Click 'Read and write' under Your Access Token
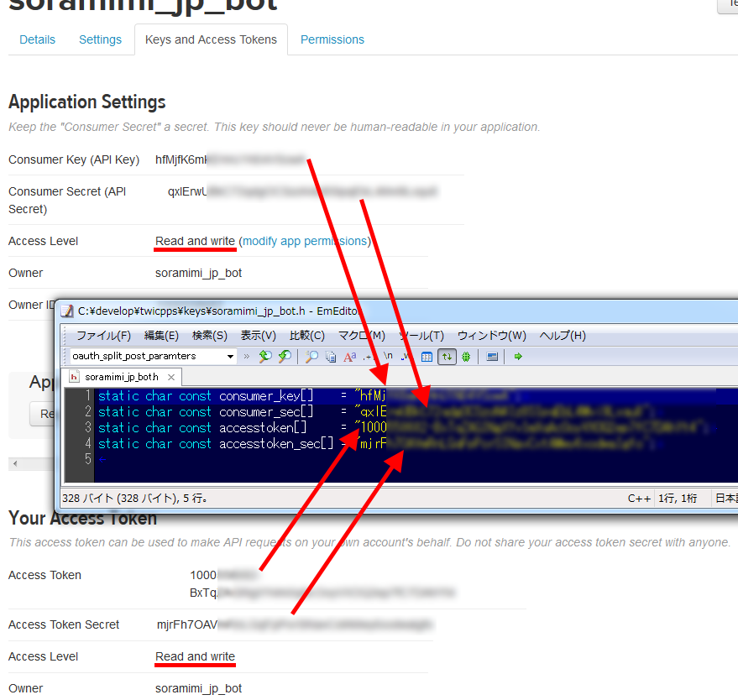 [x=195, y=656]
